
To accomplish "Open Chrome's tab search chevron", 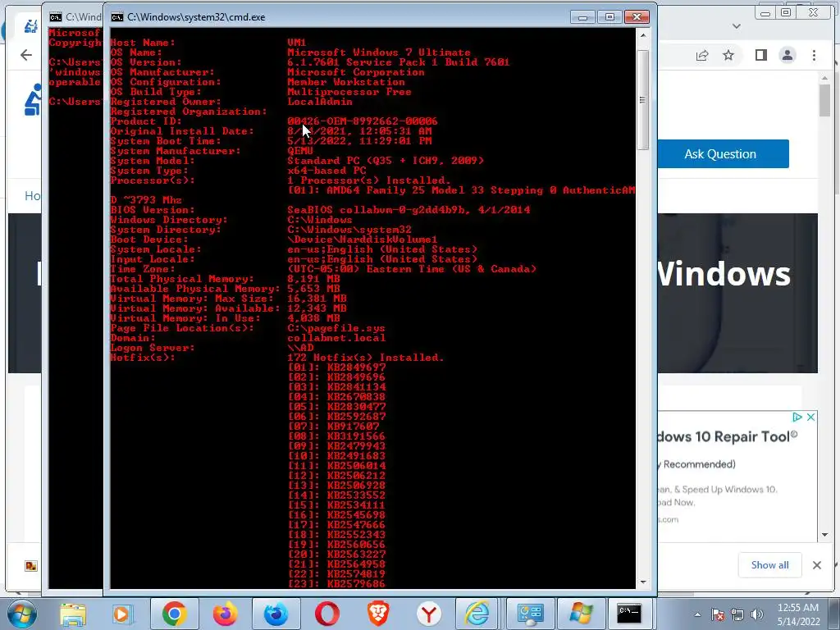I will [x=737, y=25].
